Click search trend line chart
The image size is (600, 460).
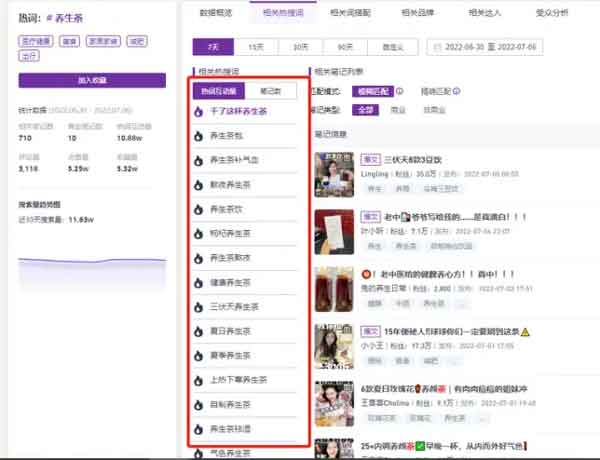coord(92,274)
